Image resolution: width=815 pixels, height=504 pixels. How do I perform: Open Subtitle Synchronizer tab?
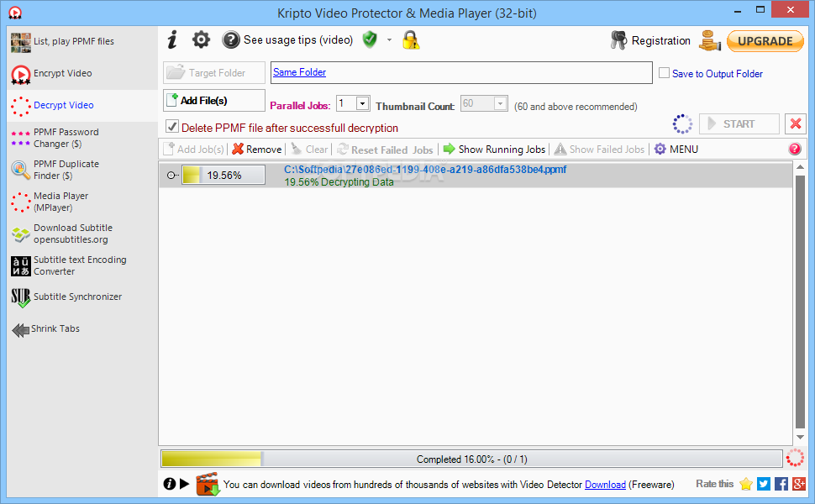(x=82, y=297)
